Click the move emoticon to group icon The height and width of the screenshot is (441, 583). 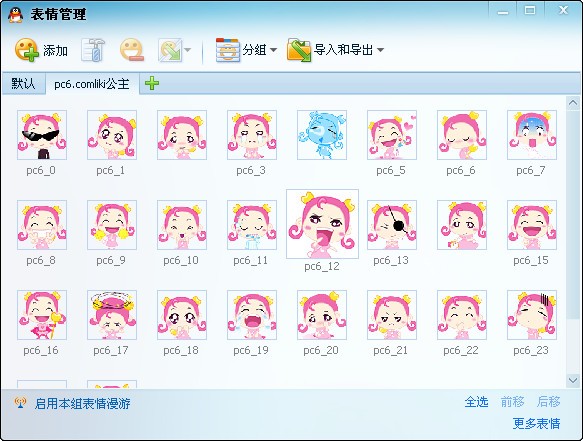[x=170, y=50]
